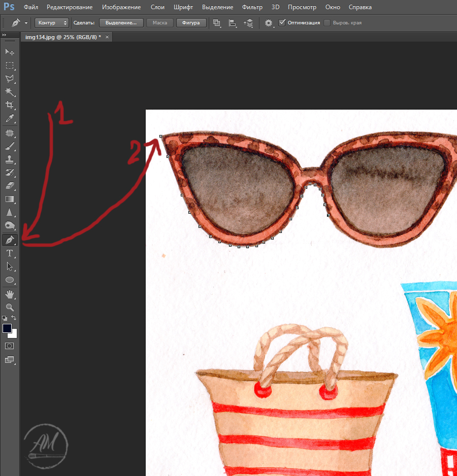The image size is (457, 476).
Task: Select the Horizontal Type tool
Action: click(x=9, y=253)
